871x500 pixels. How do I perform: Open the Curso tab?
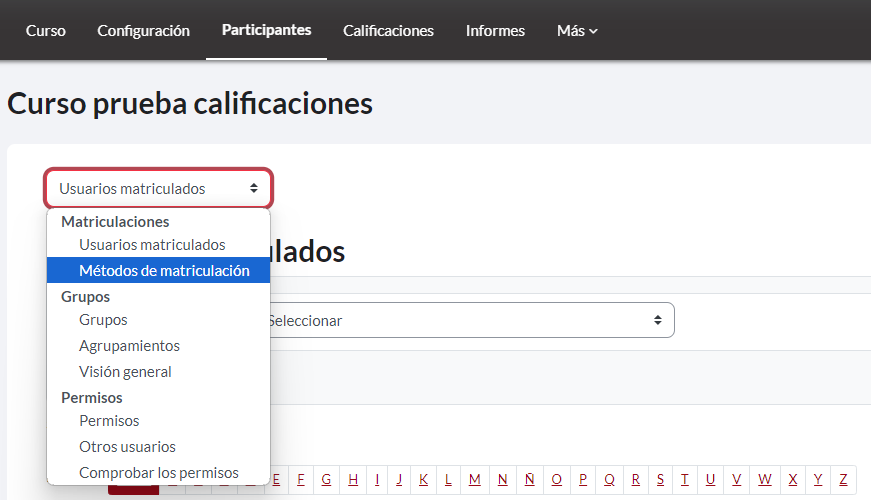coord(46,31)
